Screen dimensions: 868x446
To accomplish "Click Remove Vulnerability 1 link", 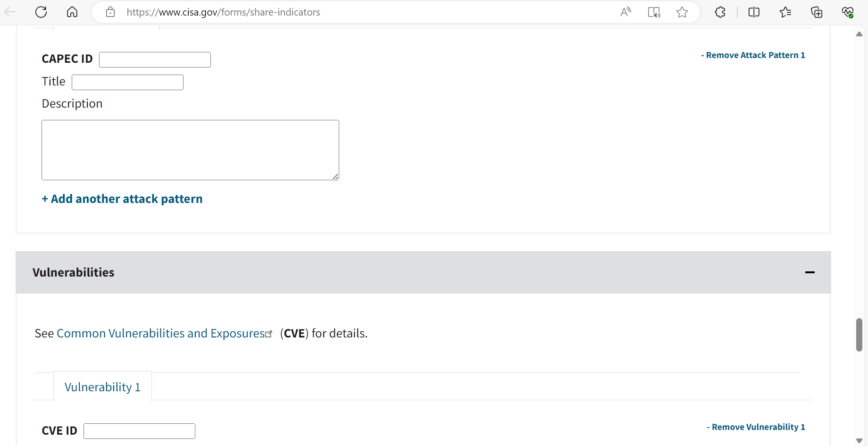I will 756,427.
